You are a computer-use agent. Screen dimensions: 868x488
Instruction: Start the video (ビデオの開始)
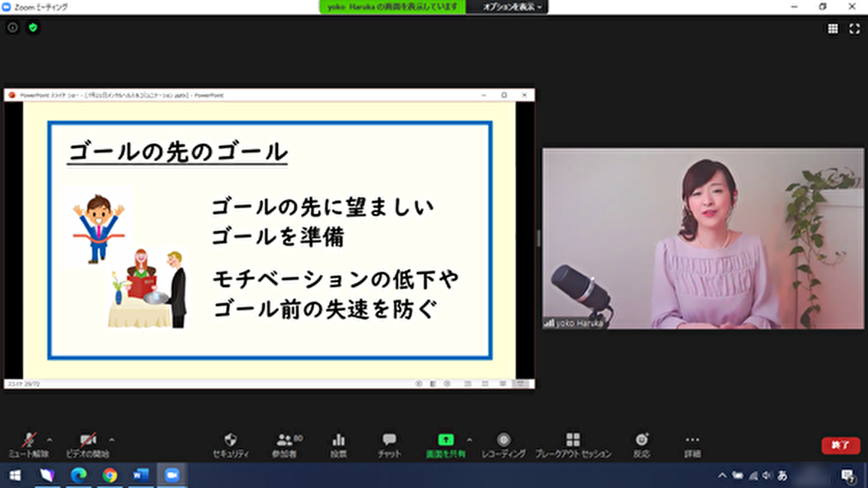(87, 440)
